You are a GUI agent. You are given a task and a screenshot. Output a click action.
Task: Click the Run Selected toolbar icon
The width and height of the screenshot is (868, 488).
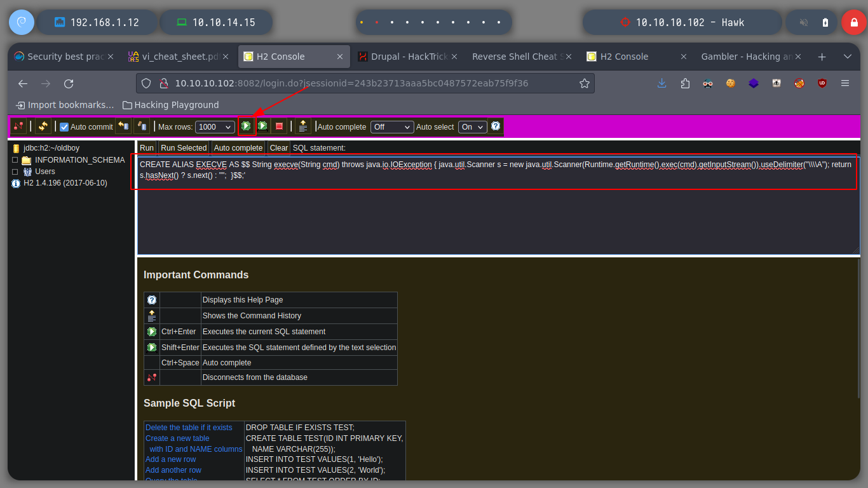262,126
